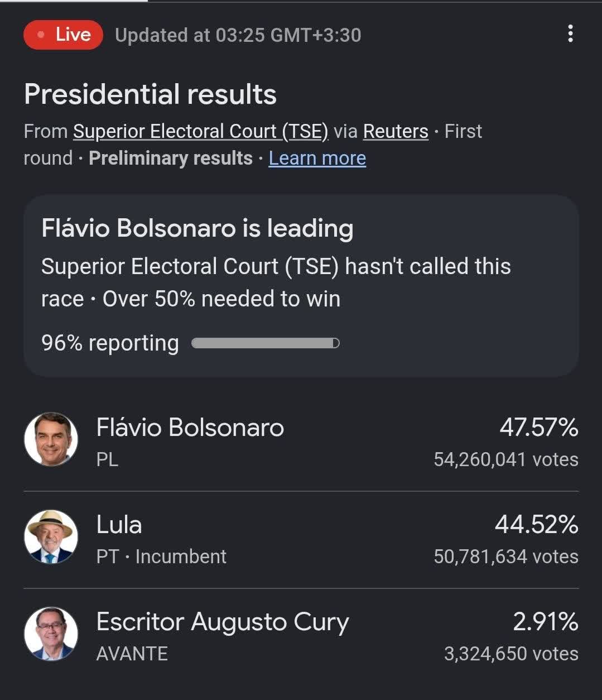Tap Augusto Cury's profile photo

[51, 634]
